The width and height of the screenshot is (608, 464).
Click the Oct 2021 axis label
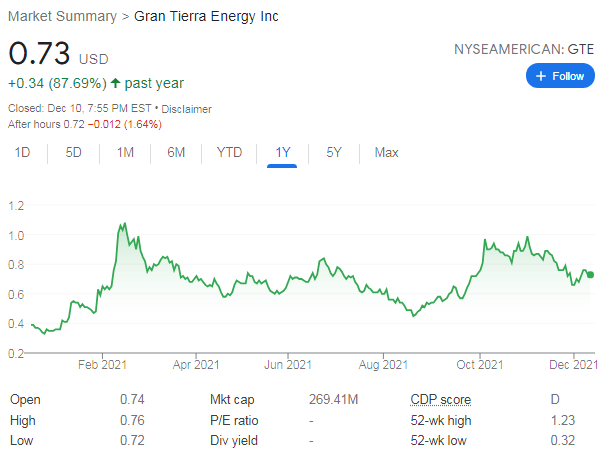tap(480, 365)
